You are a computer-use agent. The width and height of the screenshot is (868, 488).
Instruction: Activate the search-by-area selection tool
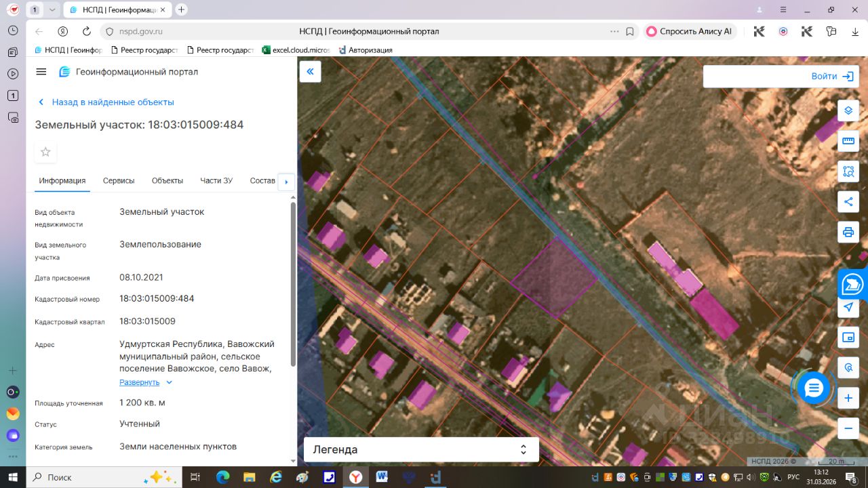848,171
